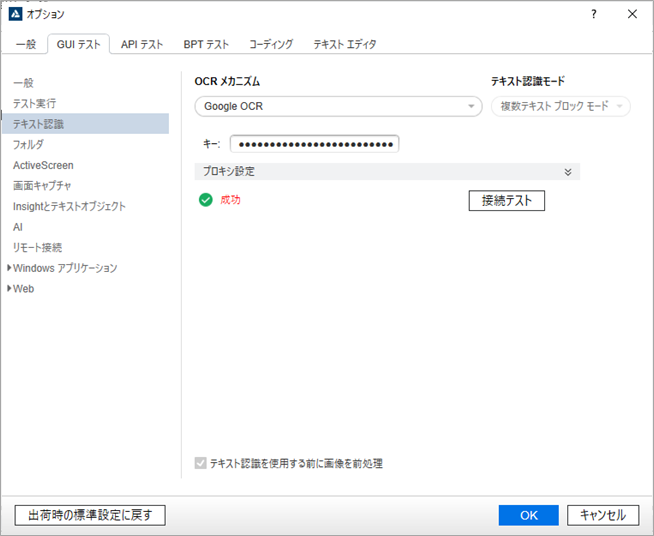Expand the Web tree node
The image size is (654, 536).
pyautogui.click(x=10, y=289)
